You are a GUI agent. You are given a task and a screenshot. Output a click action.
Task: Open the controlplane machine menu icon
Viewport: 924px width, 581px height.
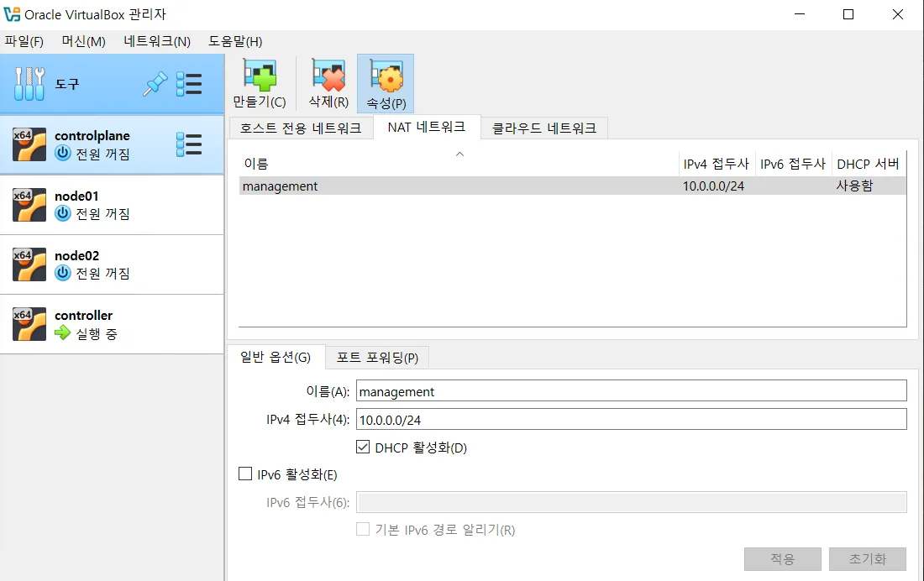pos(189,144)
